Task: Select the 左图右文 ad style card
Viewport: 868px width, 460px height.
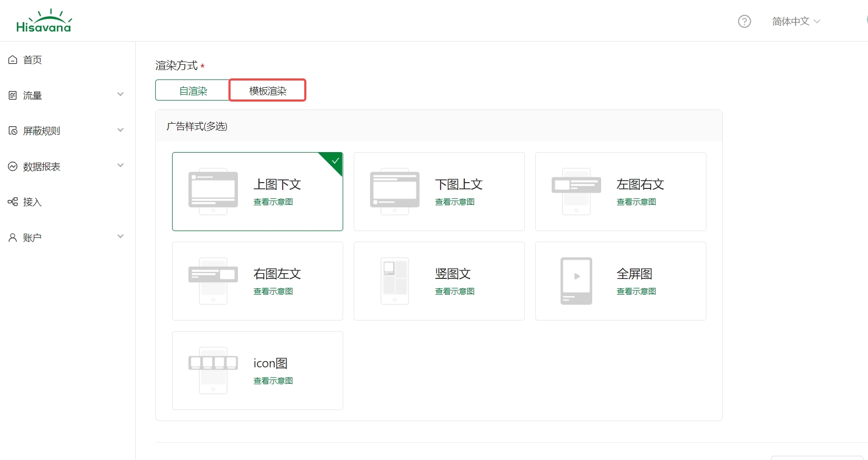Action: pyautogui.click(x=621, y=192)
